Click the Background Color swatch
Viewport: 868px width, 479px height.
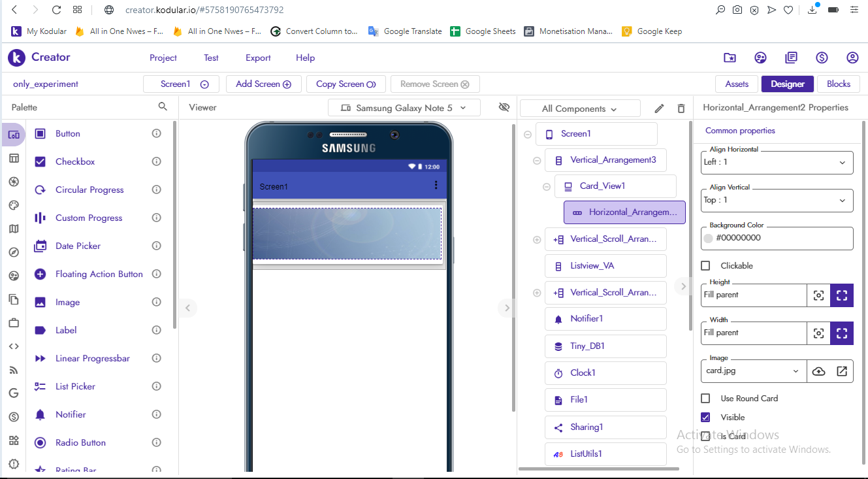(x=708, y=239)
